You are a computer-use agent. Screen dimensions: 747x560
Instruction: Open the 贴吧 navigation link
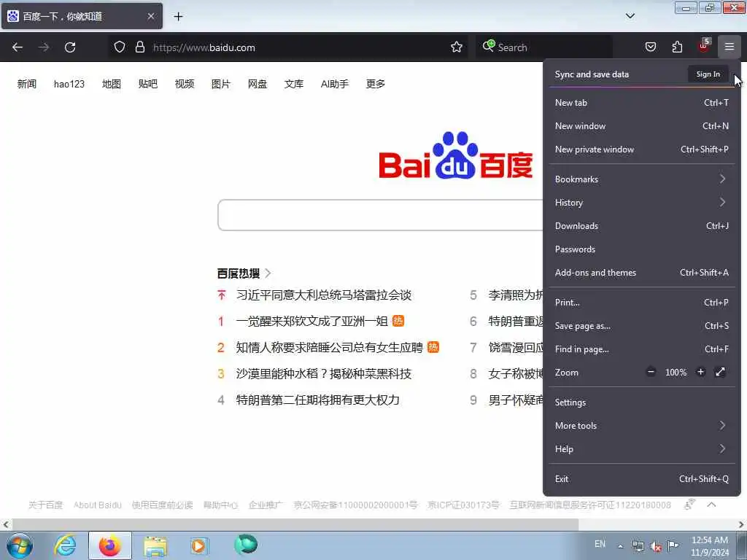click(x=147, y=84)
